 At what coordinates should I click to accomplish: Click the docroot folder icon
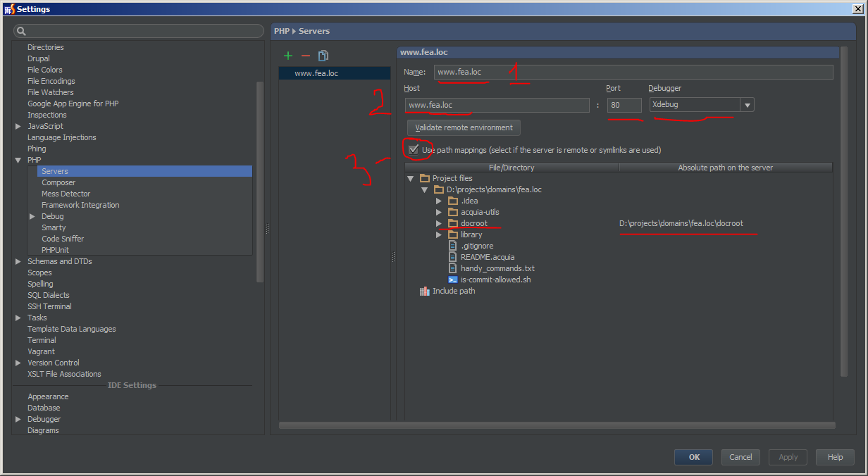453,223
